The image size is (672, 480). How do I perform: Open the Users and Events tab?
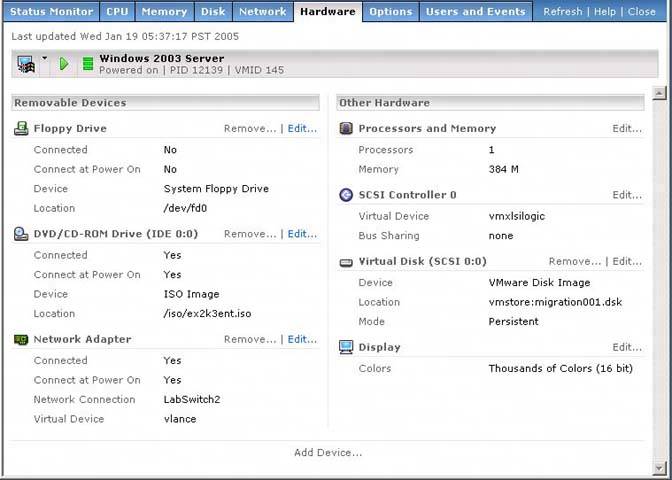point(475,12)
